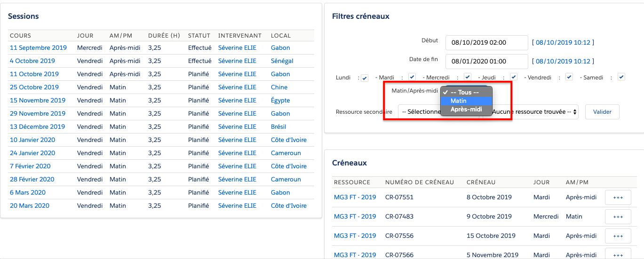644x259 pixels.
Task: Open MG3 FT - 2019 resource for CR-07551
Action: coord(355,197)
